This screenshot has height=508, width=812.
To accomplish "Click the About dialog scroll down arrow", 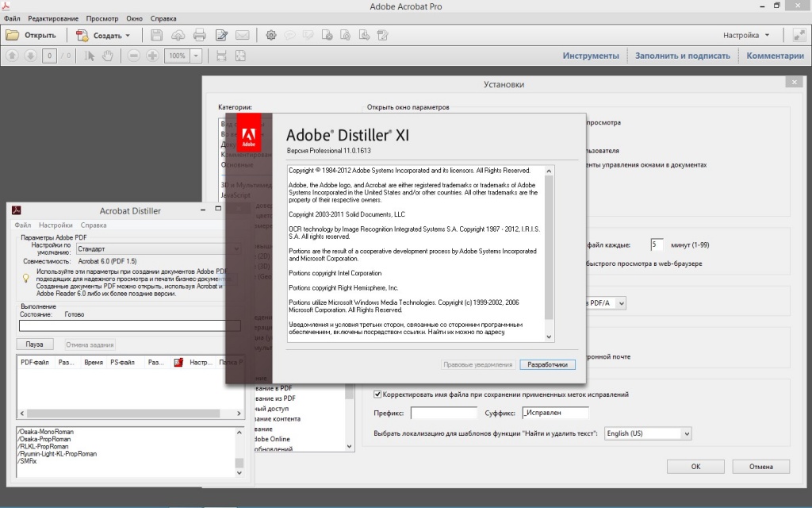I will pyautogui.click(x=549, y=337).
